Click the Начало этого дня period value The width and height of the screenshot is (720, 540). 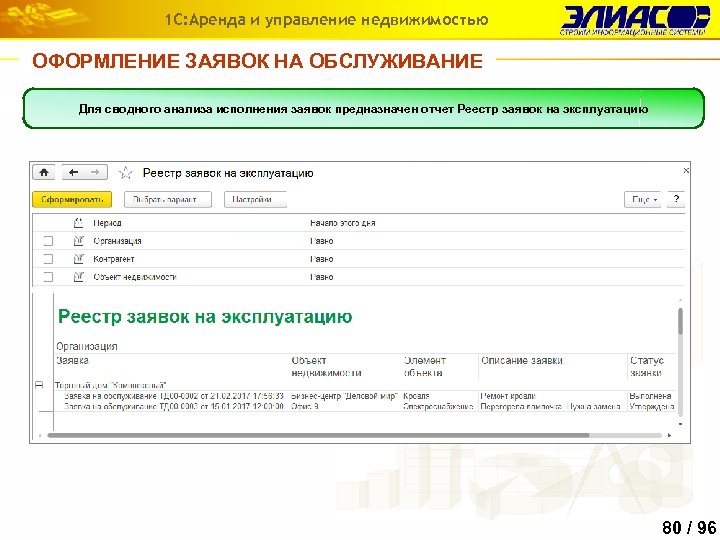[x=343, y=223]
